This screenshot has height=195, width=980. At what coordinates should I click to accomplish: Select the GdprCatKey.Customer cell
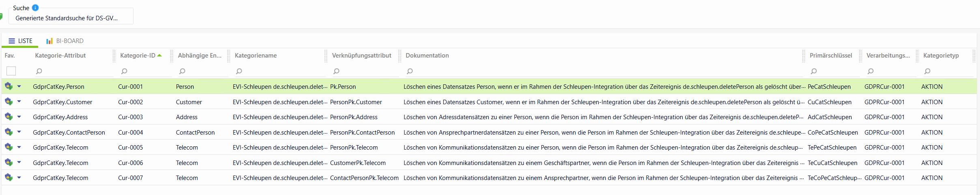pos(62,102)
